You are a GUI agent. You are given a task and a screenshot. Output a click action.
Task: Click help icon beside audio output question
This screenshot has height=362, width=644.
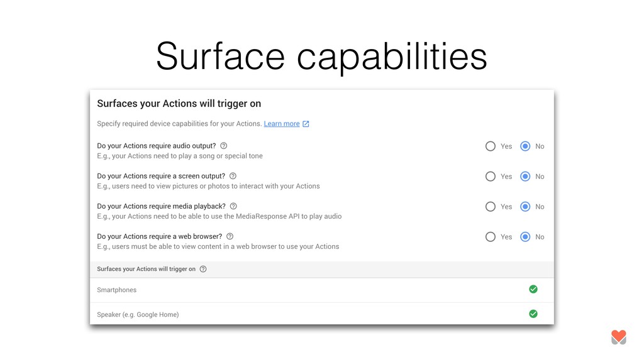224,146
